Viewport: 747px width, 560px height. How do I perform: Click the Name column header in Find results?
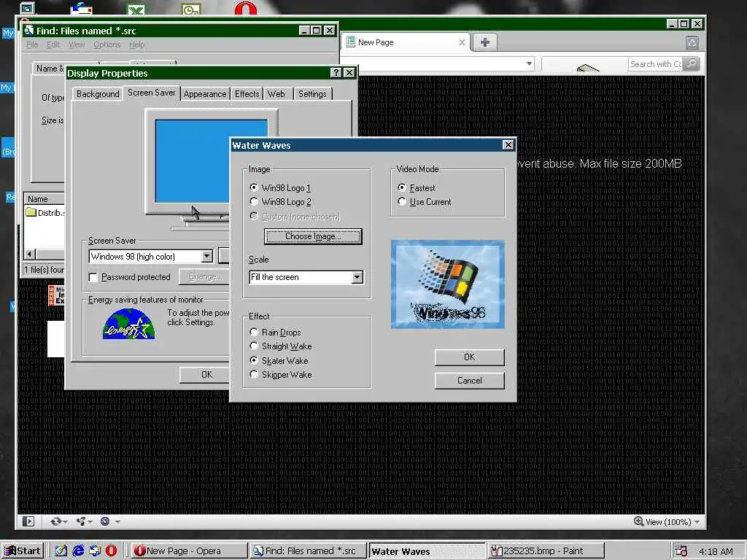pos(44,199)
